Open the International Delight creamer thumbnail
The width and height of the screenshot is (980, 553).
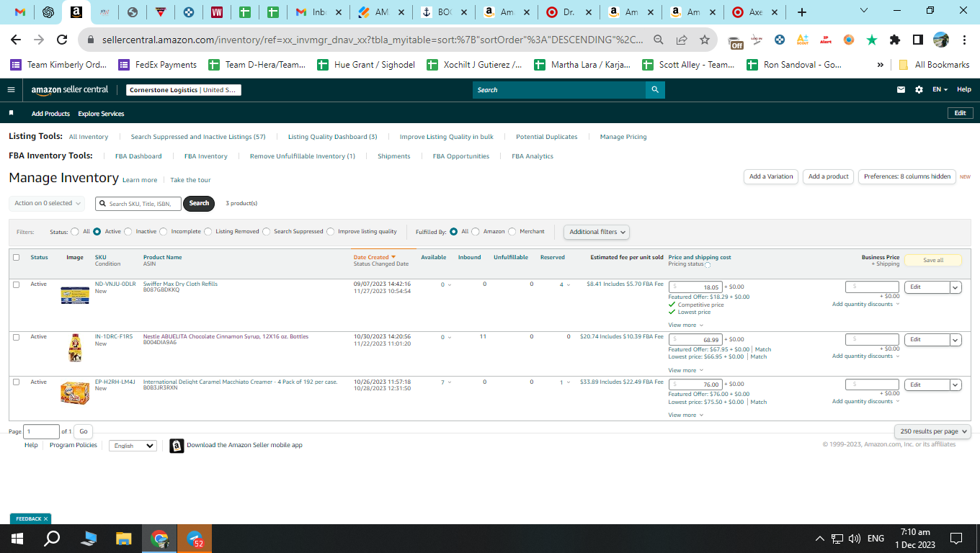[x=75, y=393]
